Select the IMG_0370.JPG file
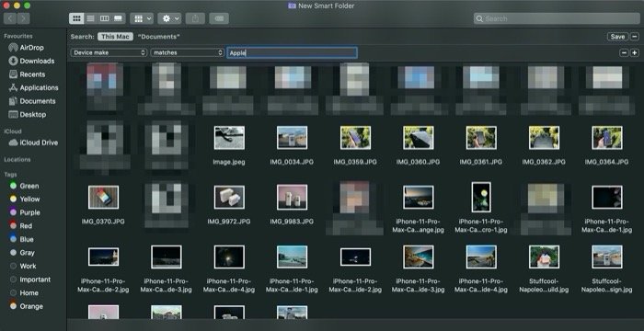Screen dimensions: 644x331 pyautogui.click(x=103, y=197)
